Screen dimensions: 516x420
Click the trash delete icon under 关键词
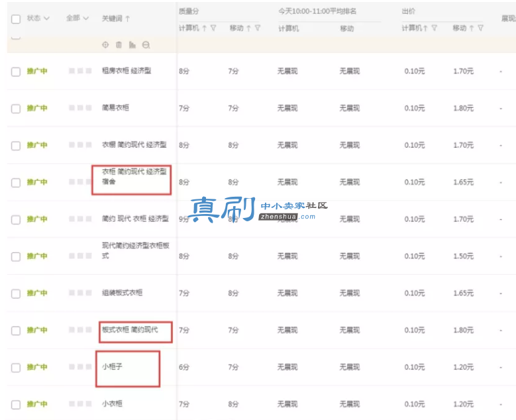tap(119, 45)
